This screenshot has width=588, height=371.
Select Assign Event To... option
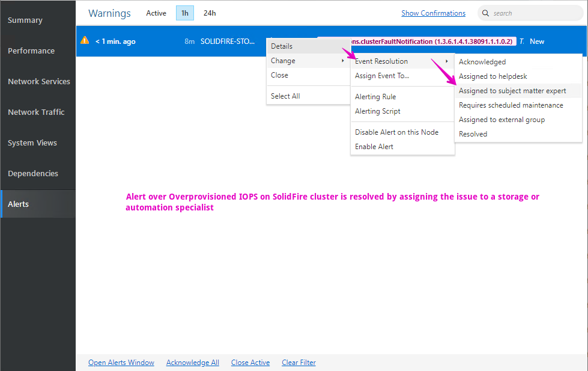point(402,76)
